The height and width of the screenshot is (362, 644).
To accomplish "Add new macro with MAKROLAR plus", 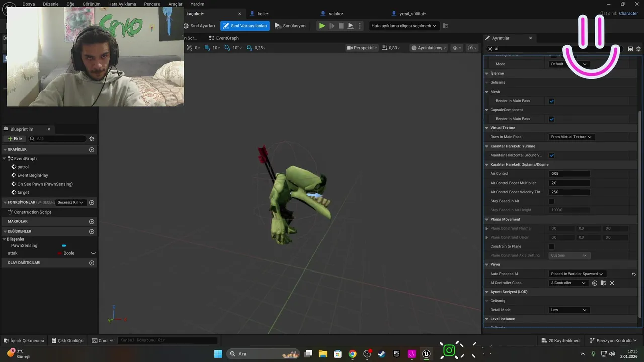I will click(92, 221).
